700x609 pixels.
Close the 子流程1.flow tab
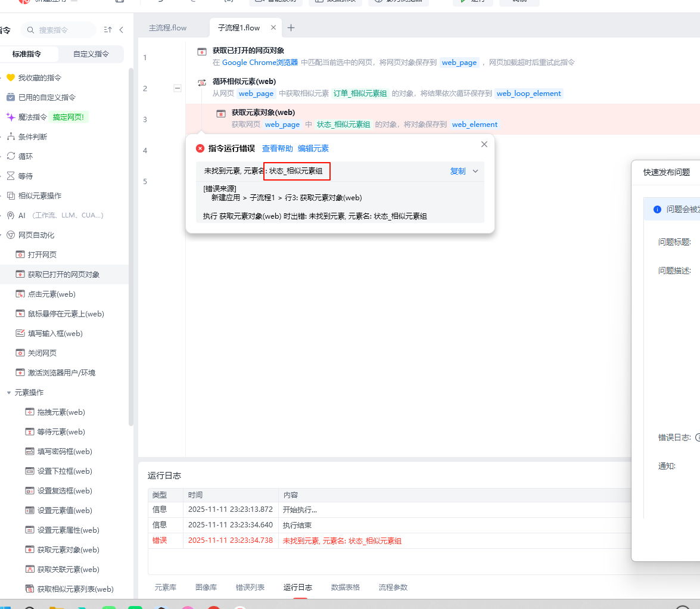273,27
